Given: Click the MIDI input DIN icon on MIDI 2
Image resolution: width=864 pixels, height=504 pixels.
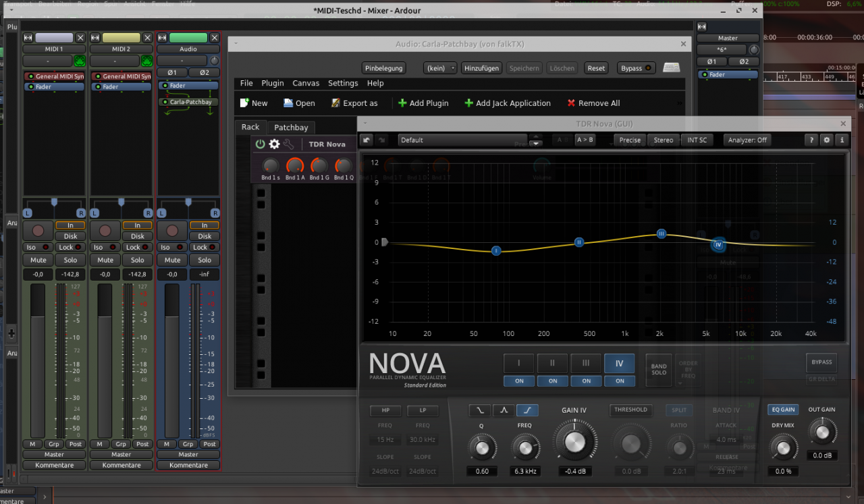Looking at the screenshot, I should (146, 61).
